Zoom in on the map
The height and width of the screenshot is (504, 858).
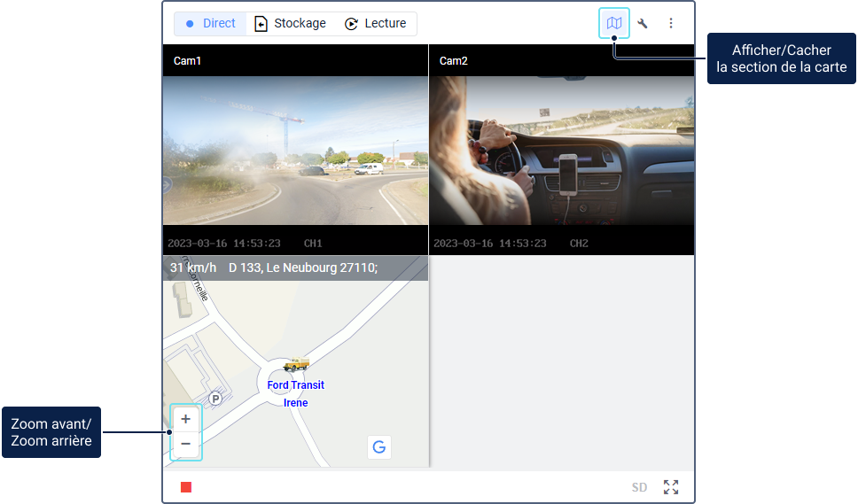point(185,419)
